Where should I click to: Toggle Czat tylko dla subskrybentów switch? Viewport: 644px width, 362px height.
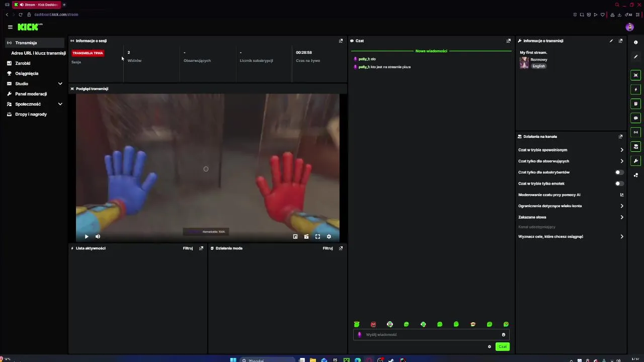[x=619, y=172]
